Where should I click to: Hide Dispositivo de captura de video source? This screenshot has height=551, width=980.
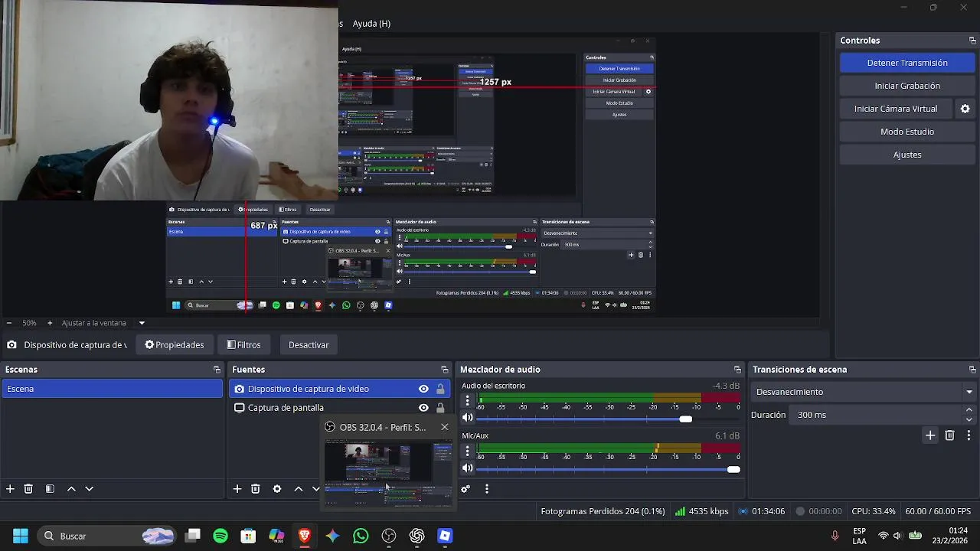click(x=423, y=389)
